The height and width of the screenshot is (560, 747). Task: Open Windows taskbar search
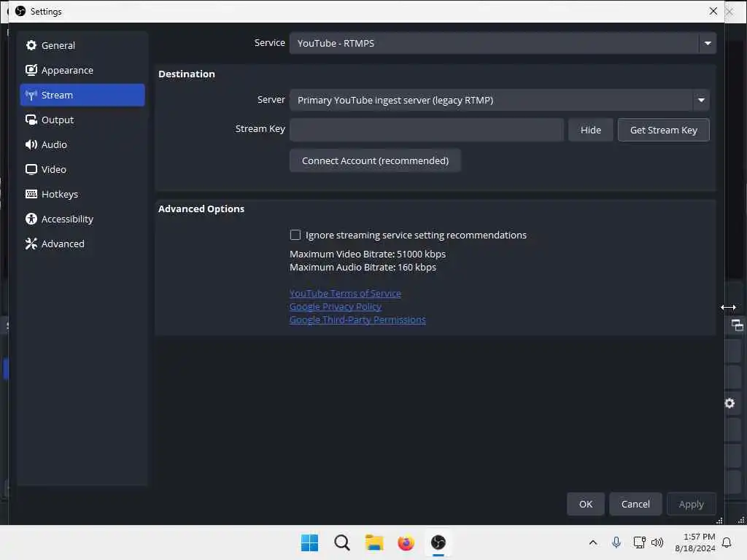[341, 542]
